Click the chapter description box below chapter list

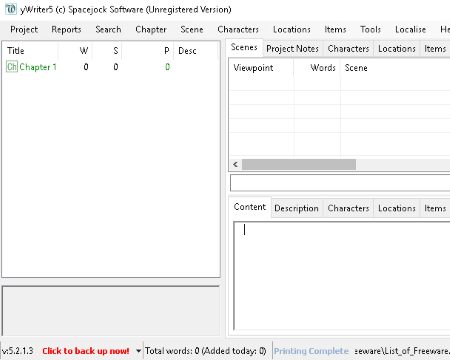coord(111,311)
